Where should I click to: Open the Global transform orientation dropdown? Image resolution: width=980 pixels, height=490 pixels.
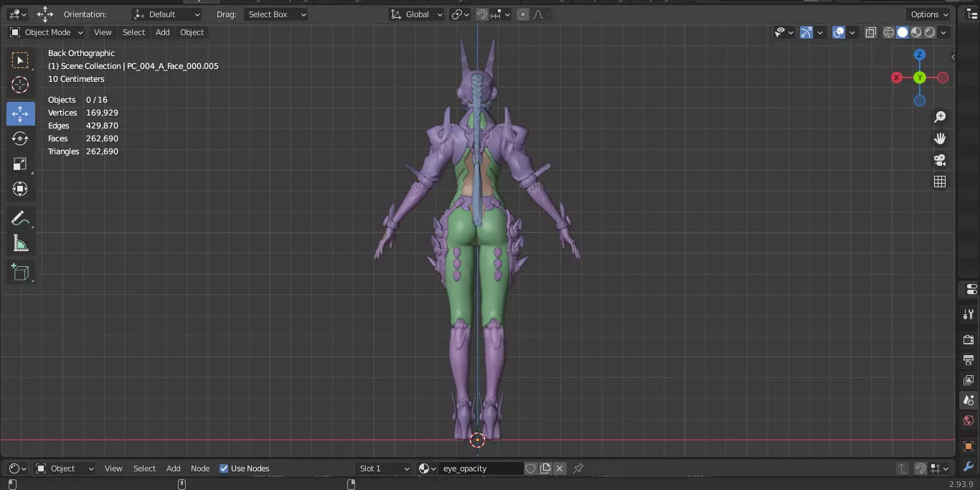416,14
